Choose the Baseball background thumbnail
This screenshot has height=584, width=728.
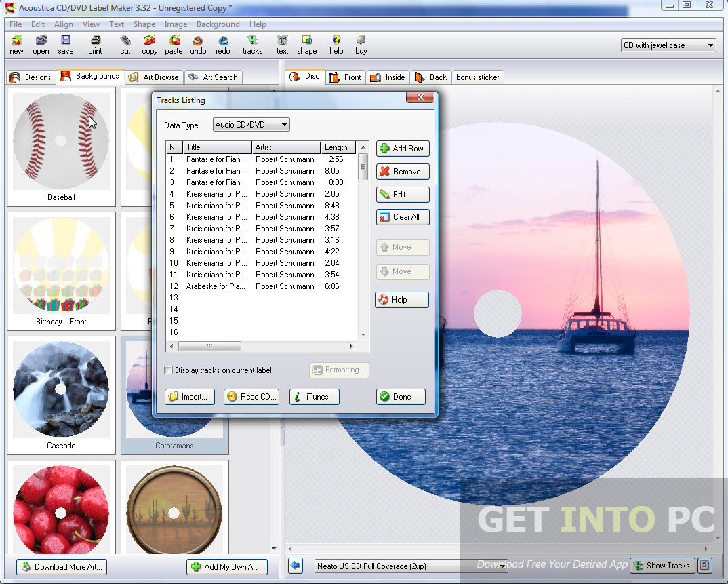tap(61, 147)
